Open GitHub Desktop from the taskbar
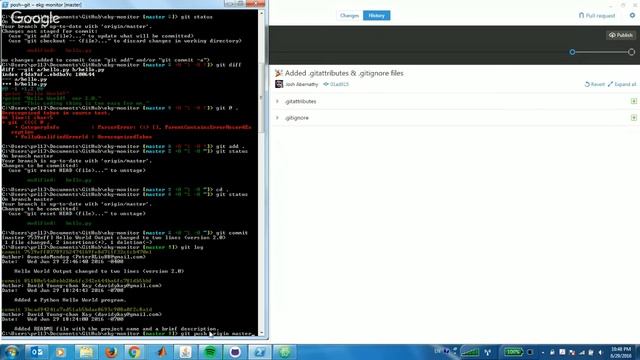Viewport: 640px width, 360px height. (x=235, y=352)
